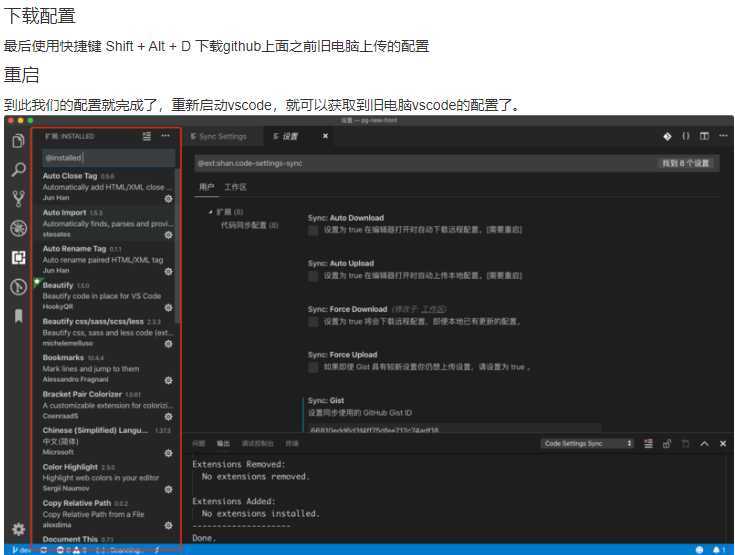735x555 pixels.
Task: Select the Document This extension
Action: tap(108, 539)
